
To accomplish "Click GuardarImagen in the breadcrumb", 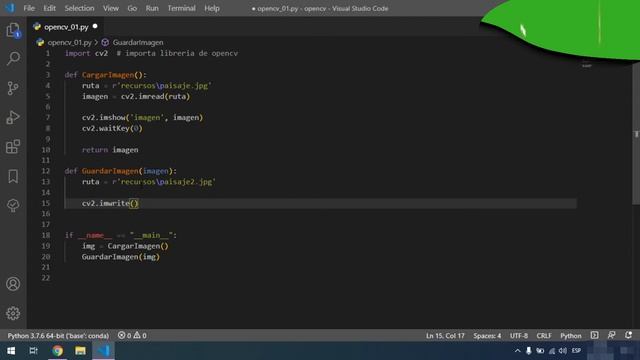I will (x=138, y=42).
